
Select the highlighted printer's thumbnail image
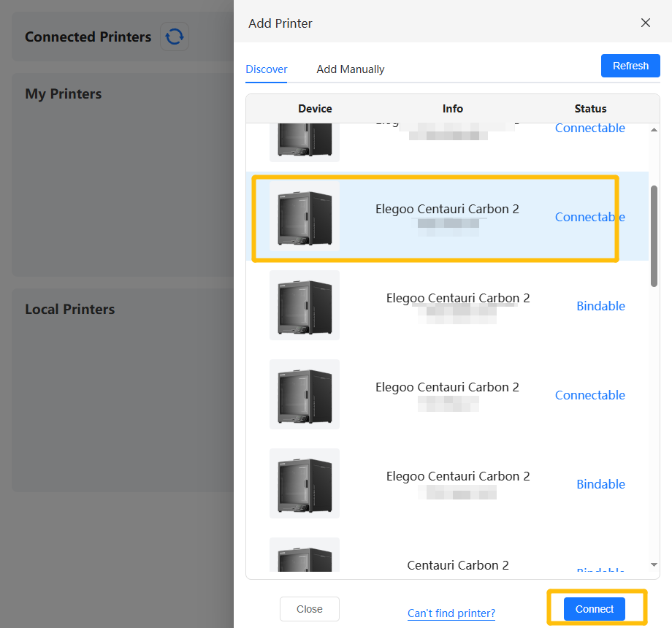305,217
